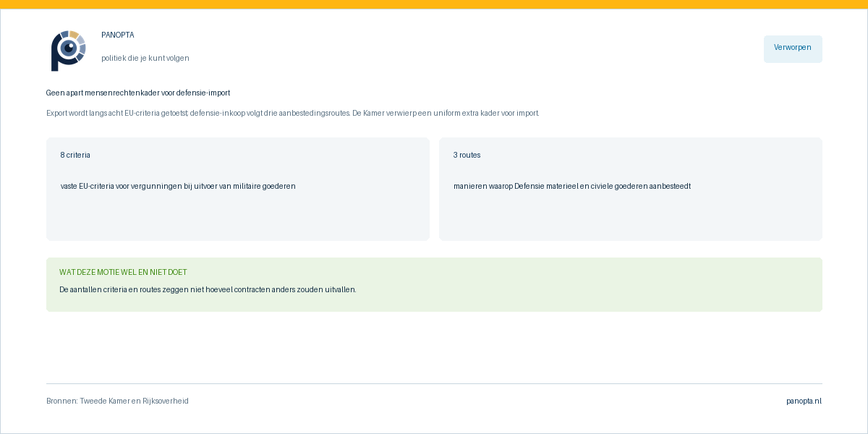Click the footer divider line
The width and height of the screenshot is (868, 434).
434,383
